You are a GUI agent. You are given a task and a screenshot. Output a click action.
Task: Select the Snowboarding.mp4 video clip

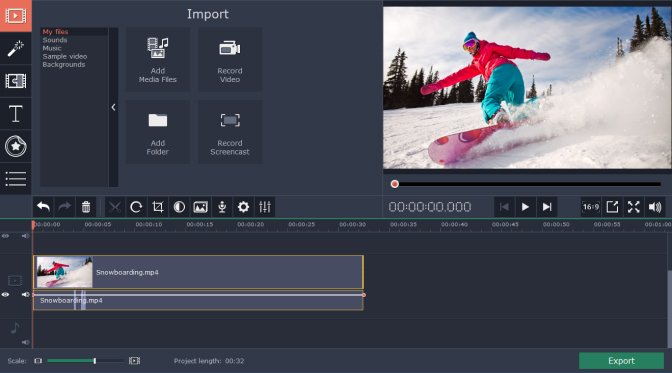198,272
